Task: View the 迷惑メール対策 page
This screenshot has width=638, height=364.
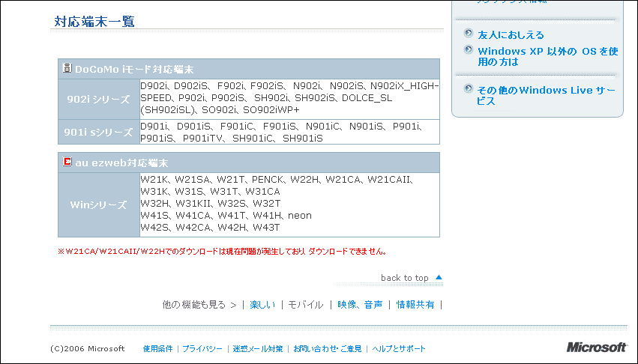Action: [x=257, y=349]
